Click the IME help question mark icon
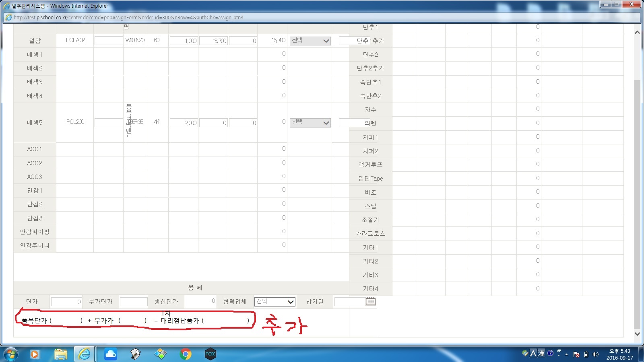 [x=550, y=353]
